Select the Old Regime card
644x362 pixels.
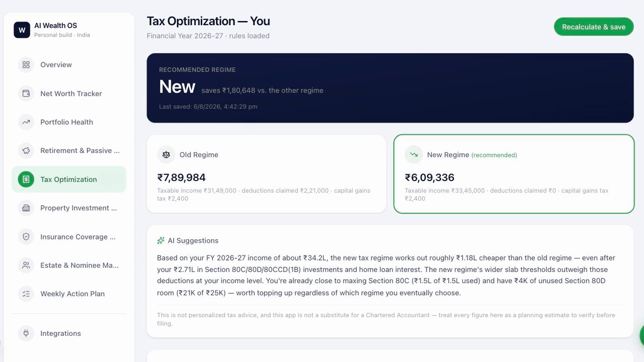coord(267,174)
